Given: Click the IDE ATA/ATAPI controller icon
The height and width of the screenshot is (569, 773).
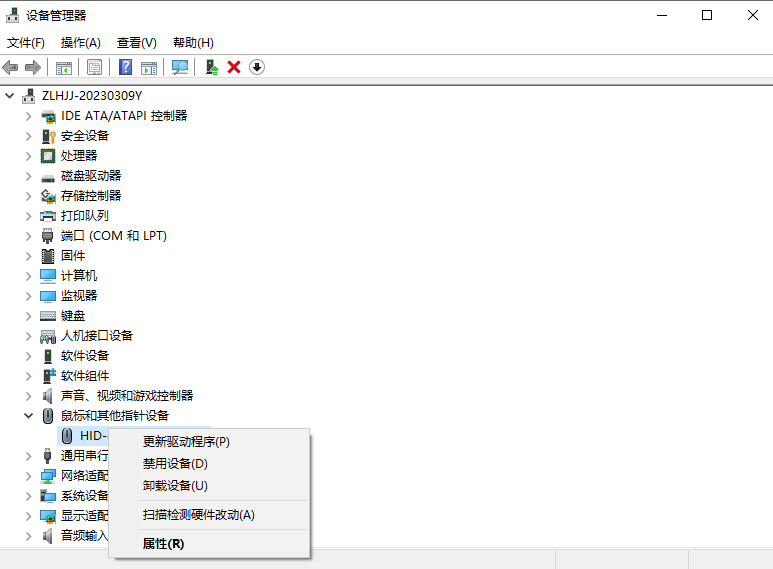Looking at the screenshot, I should 48,116.
